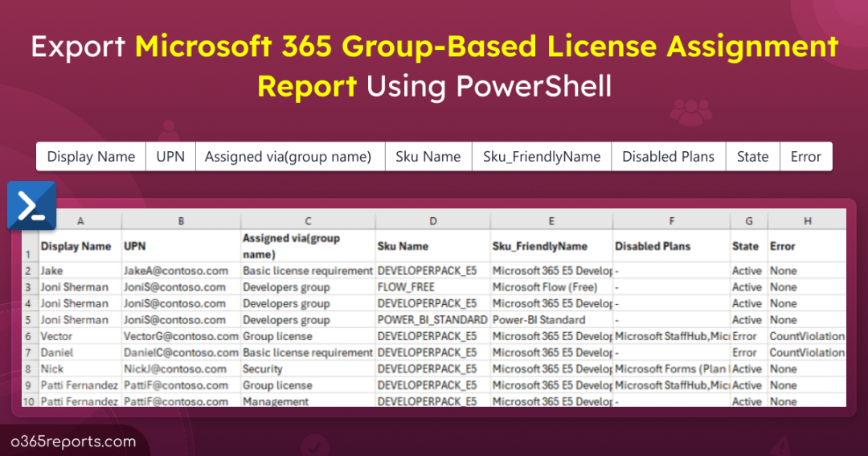Select 'Sku_FriendlyName' in the white label bar
868x456 pixels.
pyautogui.click(x=542, y=157)
